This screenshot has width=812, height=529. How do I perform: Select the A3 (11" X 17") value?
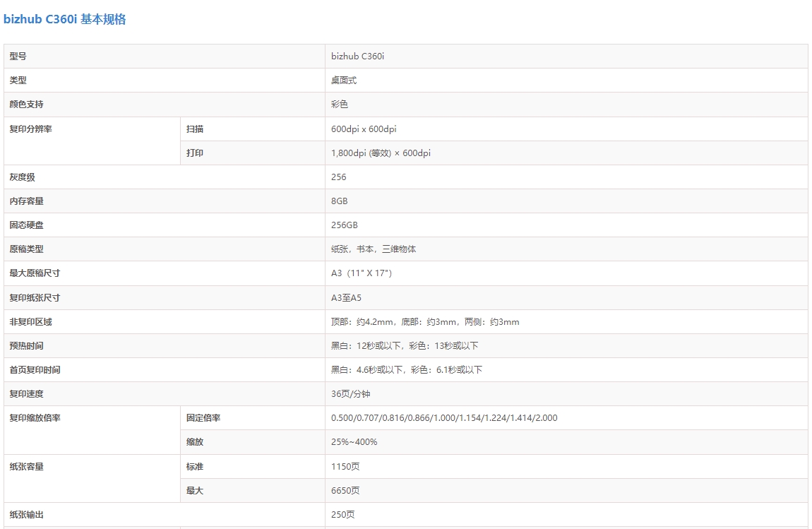(361, 273)
